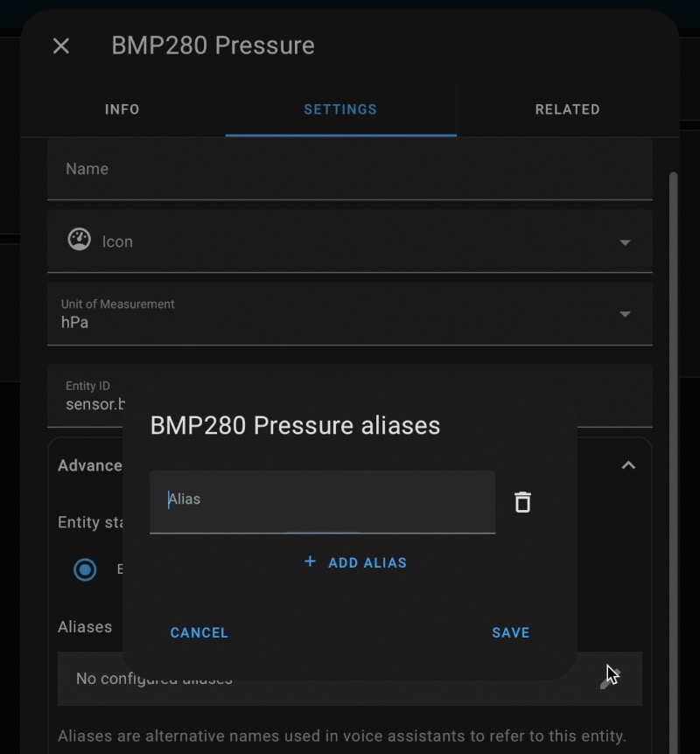
Task: Close the BMP280 Pressure dialog
Action: coord(61,46)
